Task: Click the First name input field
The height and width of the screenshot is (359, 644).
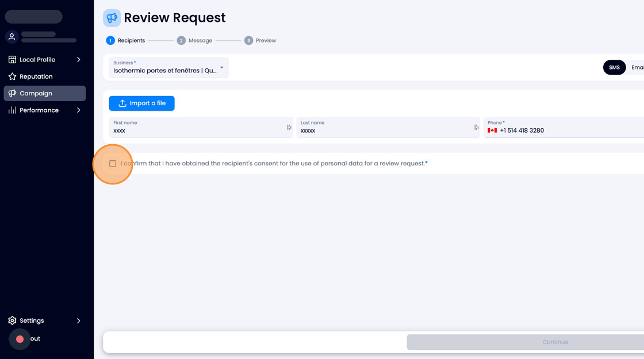Action: click(201, 127)
